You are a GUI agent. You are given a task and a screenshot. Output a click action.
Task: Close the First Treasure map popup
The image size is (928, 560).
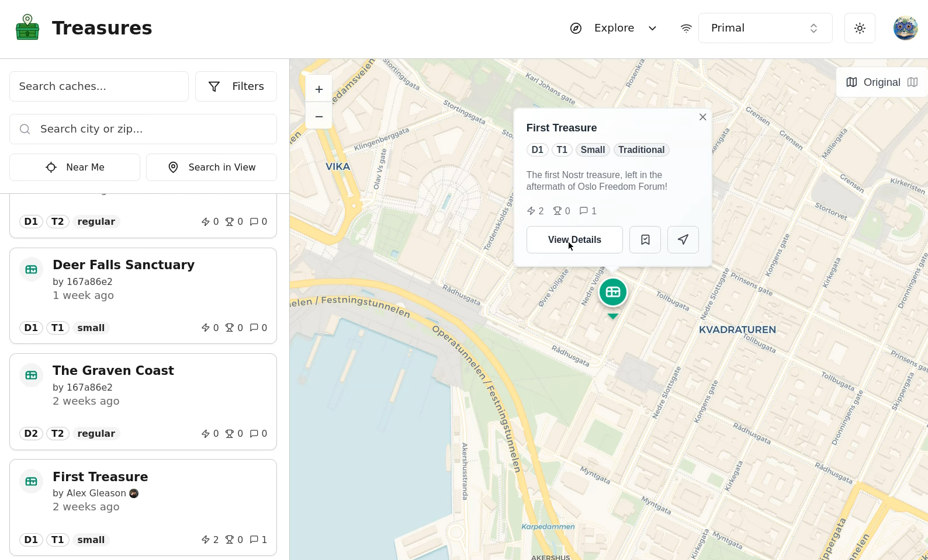(702, 117)
